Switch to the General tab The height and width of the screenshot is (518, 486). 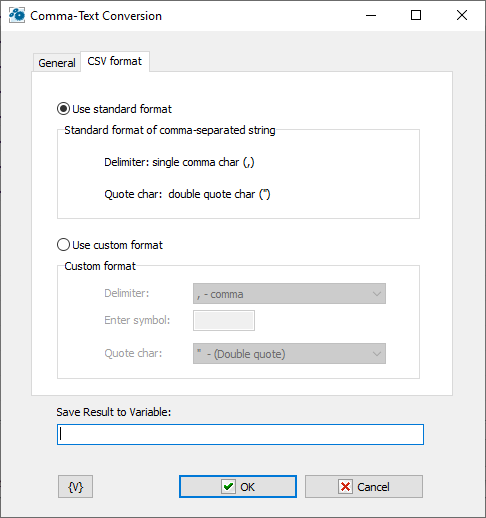57,63
